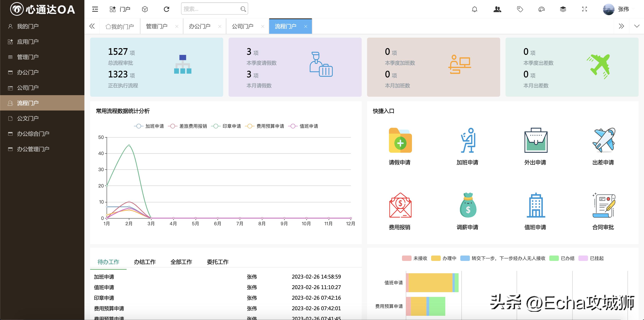Select the theme palette icon
This screenshot has width=644, height=320.
click(541, 9)
